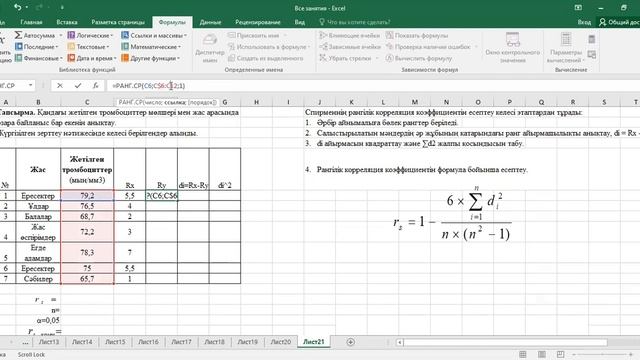Confirm formula entry with checkmark button

tap(78, 86)
